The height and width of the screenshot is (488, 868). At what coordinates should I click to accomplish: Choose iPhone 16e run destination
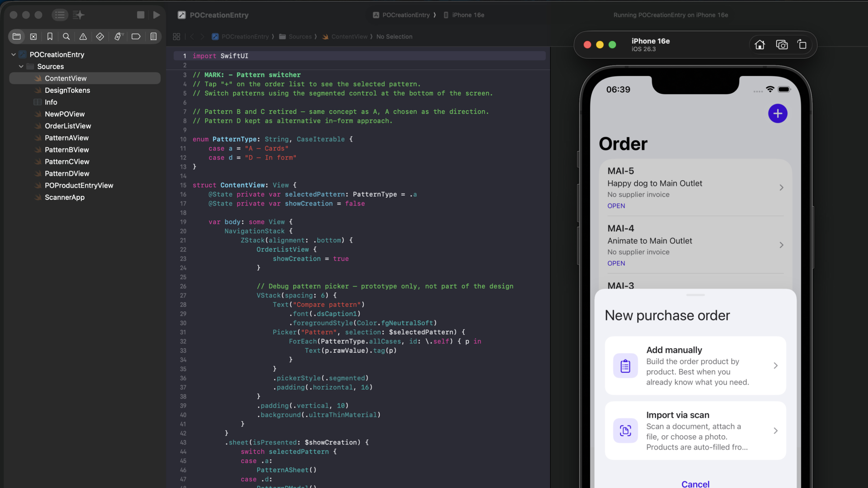(464, 15)
